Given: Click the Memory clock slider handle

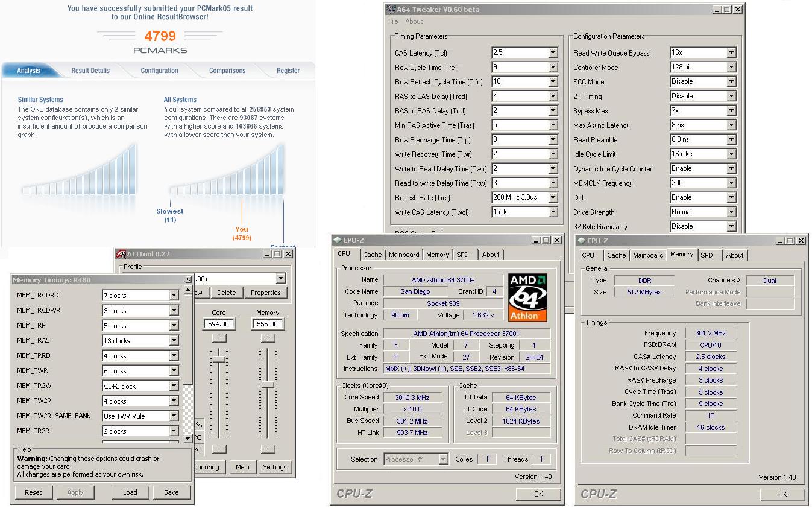Looking at the screenshot, I should pos(268,384).
